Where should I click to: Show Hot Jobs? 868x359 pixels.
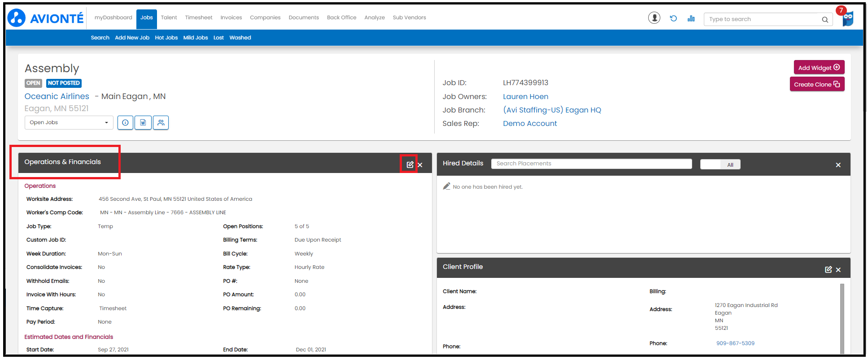(x=166, y=38)
